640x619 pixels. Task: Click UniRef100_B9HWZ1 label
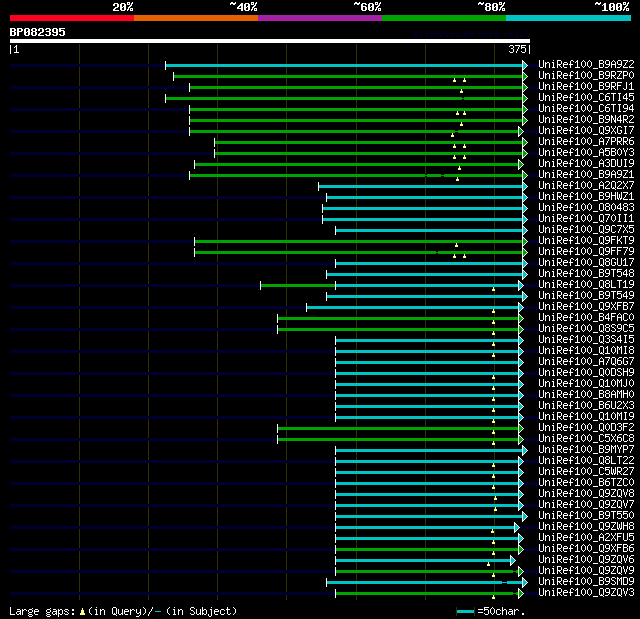[x=586, y=197]
